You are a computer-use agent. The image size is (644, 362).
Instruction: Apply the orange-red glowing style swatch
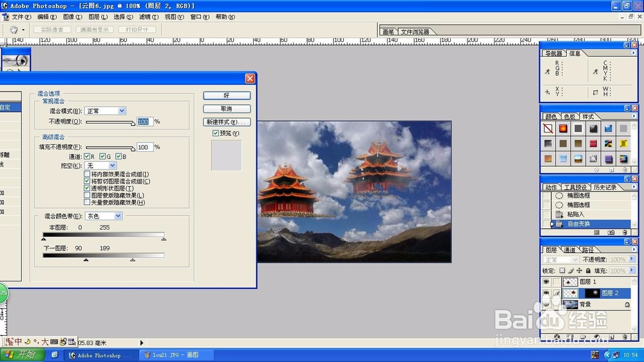coord(563,129)
